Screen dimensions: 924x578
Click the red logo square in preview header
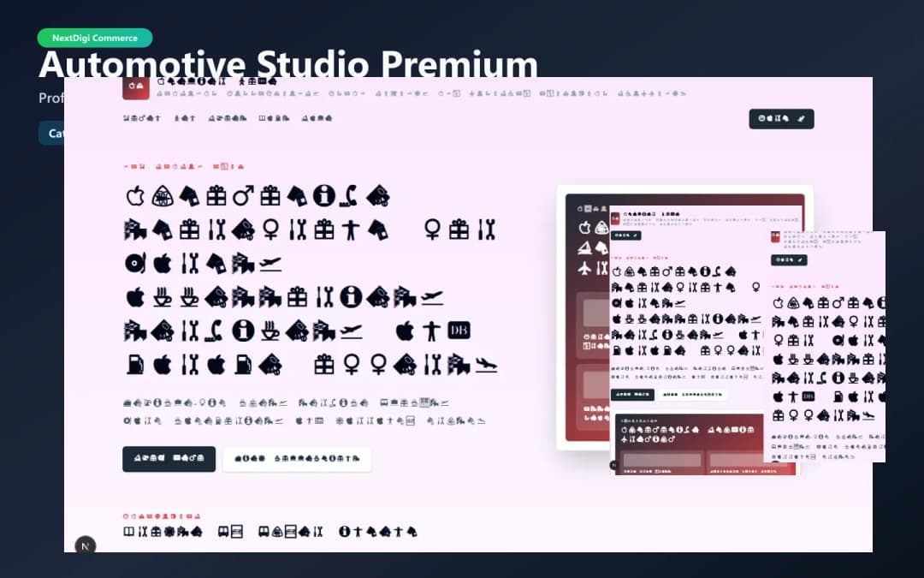tap(135, 87)
